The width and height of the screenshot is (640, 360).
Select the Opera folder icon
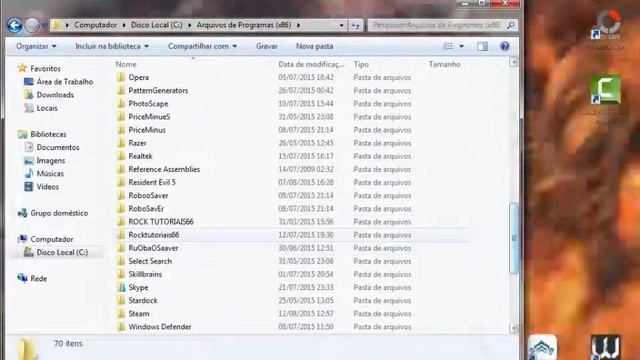121,77
